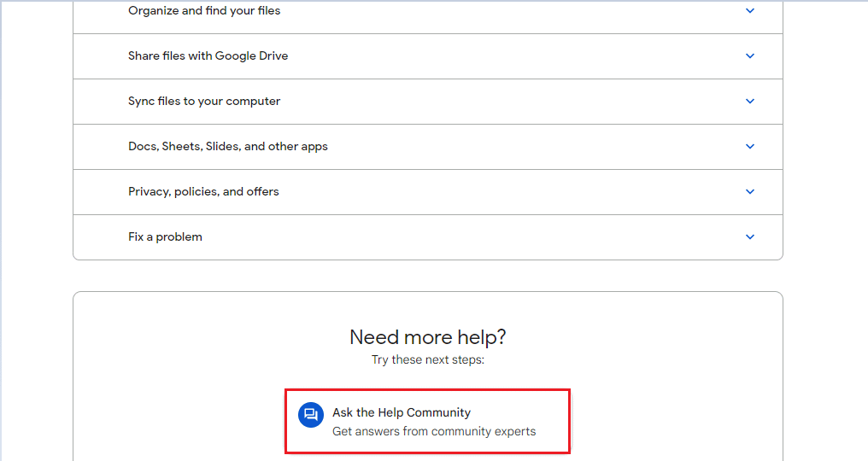The height and width of the screenshot is (461, 868).
Task: Expand the Docs, Sheets, Slides chevron
Action: 750,147
